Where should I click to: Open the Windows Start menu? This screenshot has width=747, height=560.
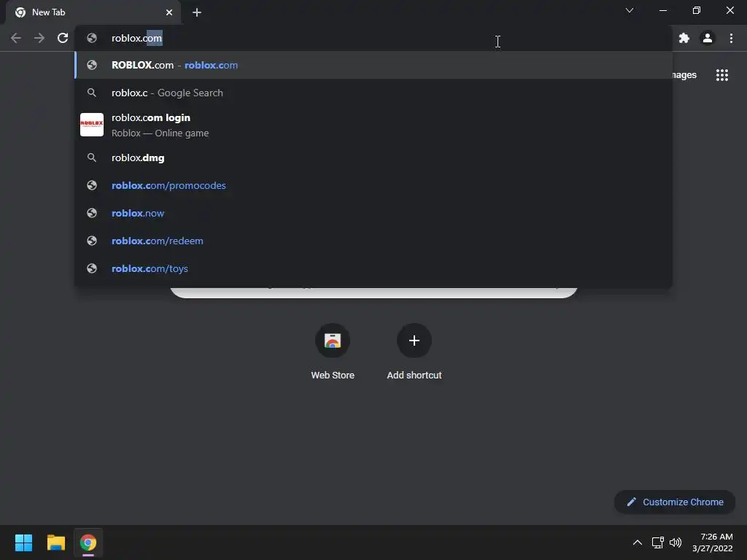[x=23, y=542]
